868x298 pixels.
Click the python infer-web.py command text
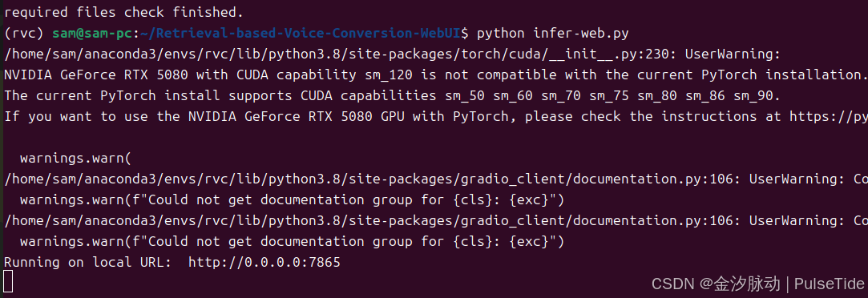tap(552, 34)
